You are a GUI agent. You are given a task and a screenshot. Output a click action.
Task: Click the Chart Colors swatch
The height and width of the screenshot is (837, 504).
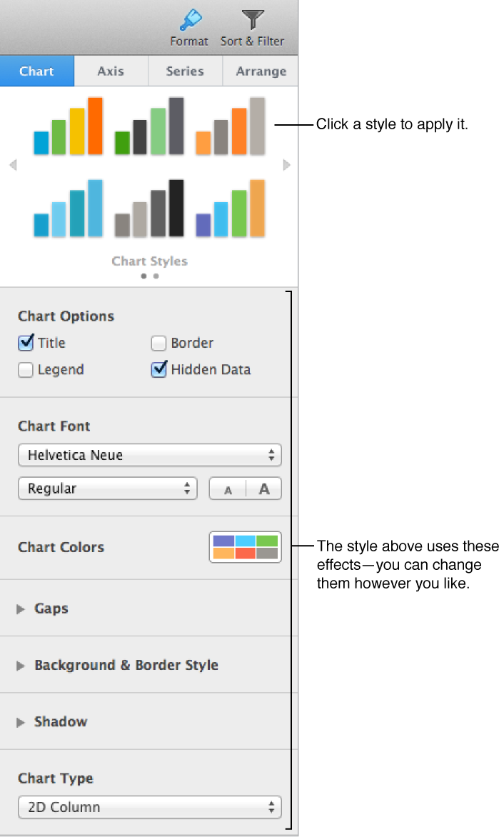(x=245, y=547)
